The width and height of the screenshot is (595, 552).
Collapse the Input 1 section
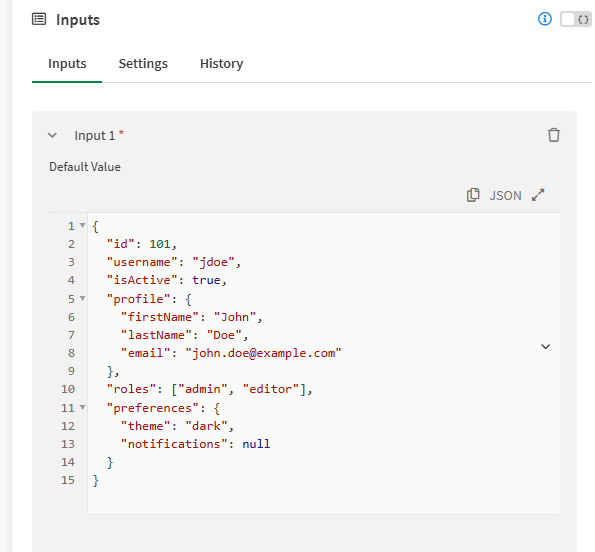coord(52,135)
